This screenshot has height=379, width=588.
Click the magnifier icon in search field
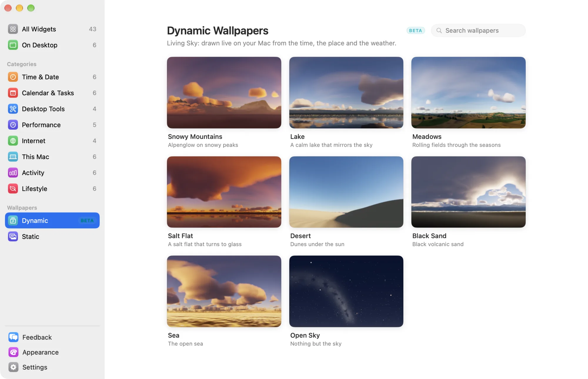click(439, 31)
